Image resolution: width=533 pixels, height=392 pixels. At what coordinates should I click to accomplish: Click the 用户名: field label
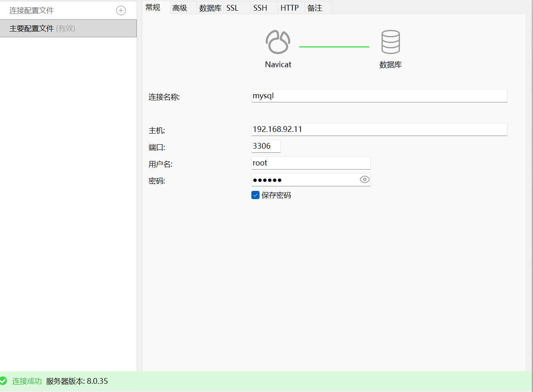160,164
